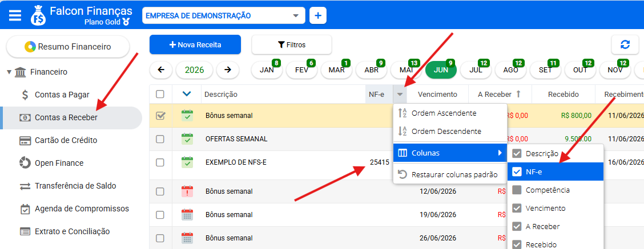Check the 12/06/2026 Bônus semanal row checkbox
The image size is (644, 249).
(160, 191)
